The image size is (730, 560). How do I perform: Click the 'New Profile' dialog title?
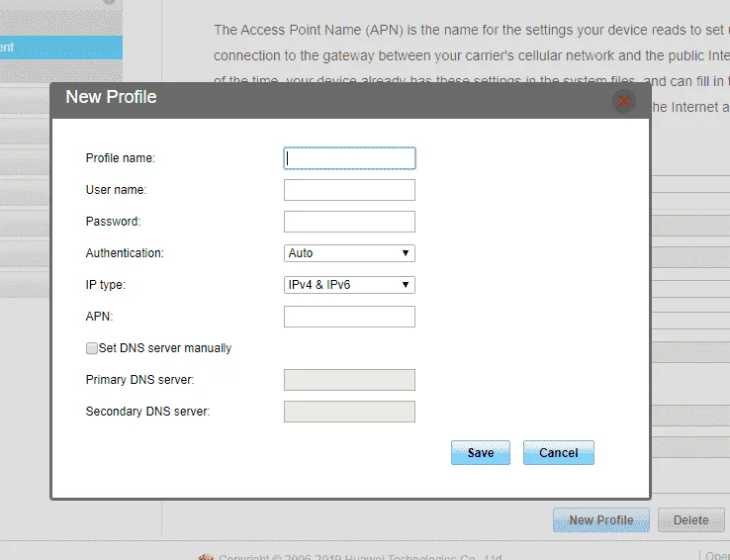click(111, 97)
